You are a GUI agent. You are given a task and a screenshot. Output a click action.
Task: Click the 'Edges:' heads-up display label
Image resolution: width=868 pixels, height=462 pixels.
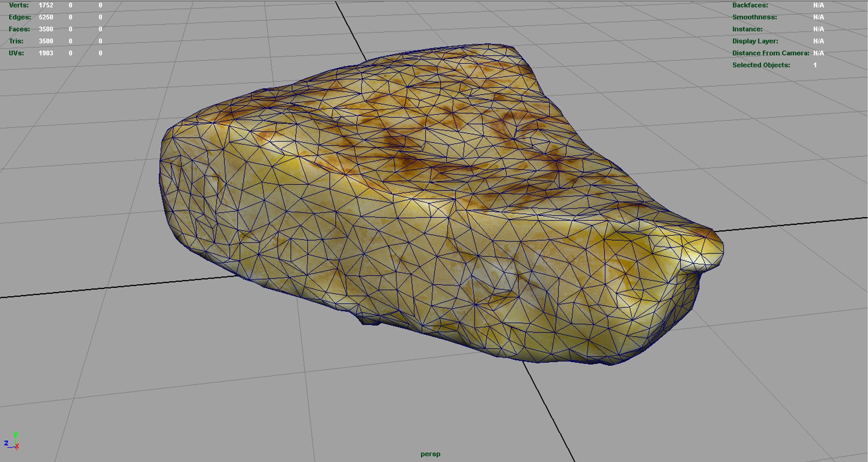pos(20,17)
